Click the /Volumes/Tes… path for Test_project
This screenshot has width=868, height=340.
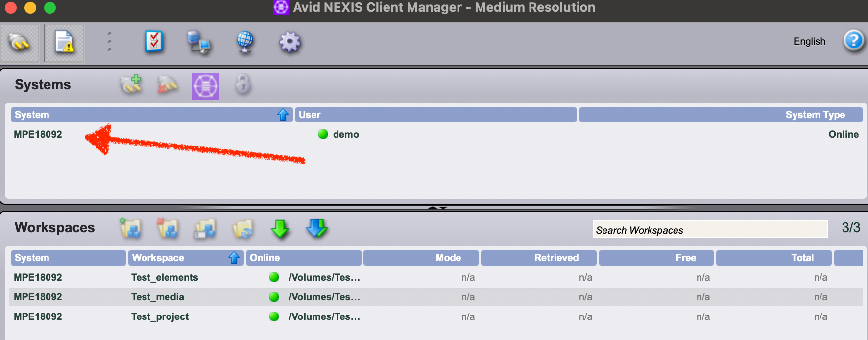324,316
